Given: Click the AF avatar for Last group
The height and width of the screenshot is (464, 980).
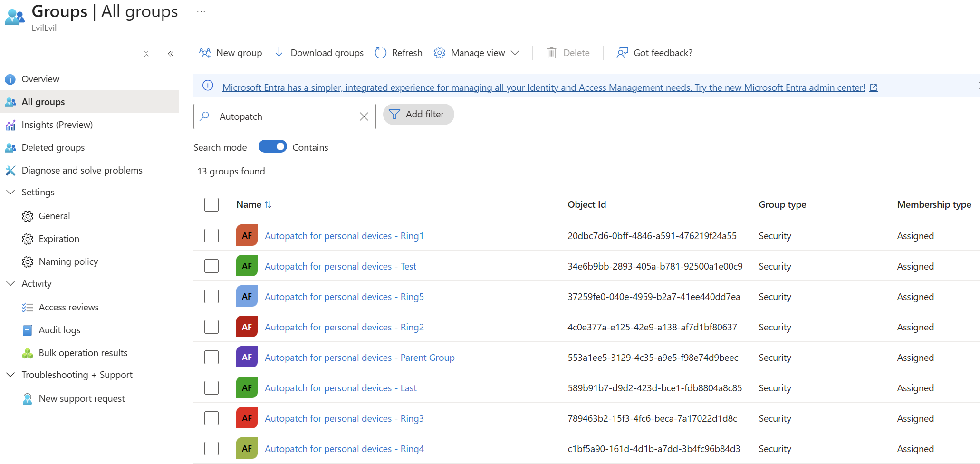Looking at the screenshot, I should click(247, 387).
